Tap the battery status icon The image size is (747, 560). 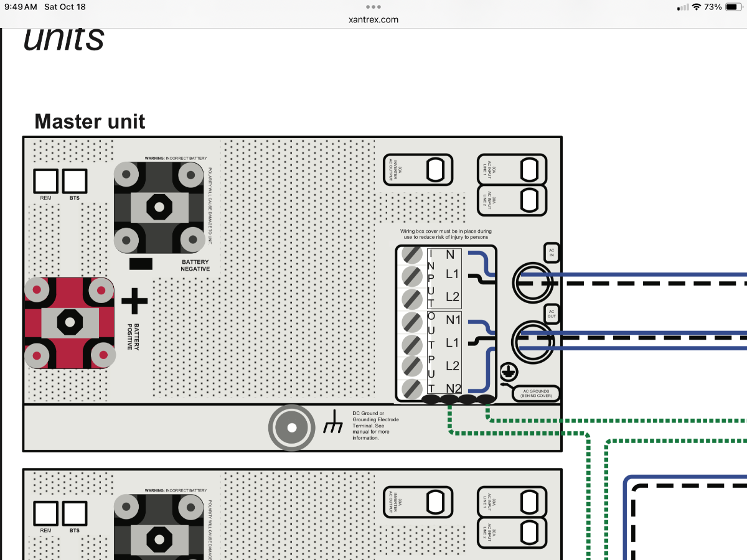pyautogui.click(x=732, y=7)
